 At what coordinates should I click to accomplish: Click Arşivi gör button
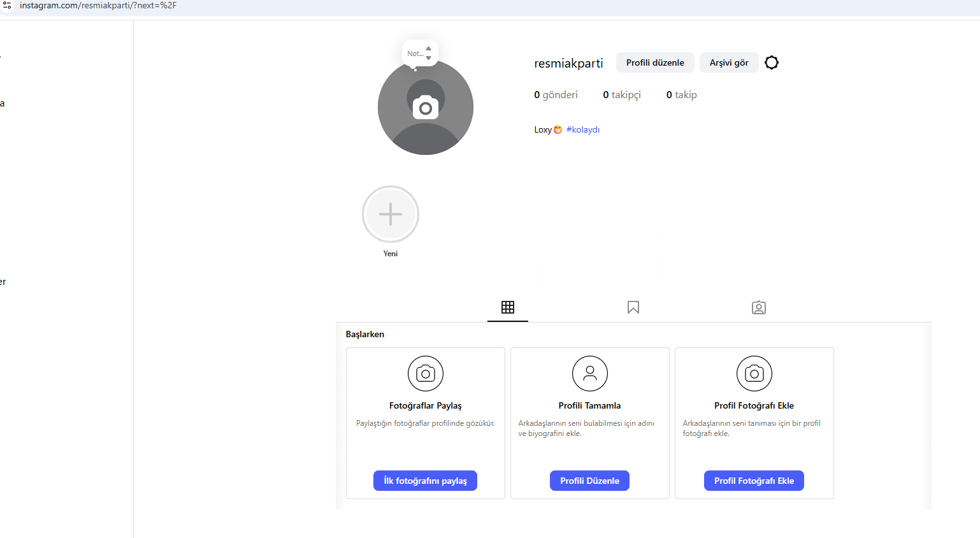(729, 62)
